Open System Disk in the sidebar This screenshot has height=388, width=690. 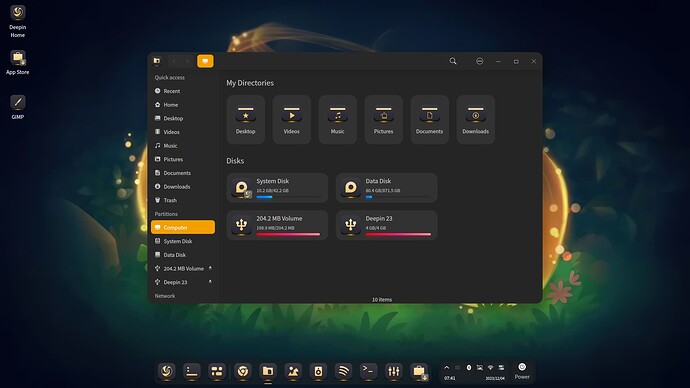pyautogui.click(x=183, y=241)
